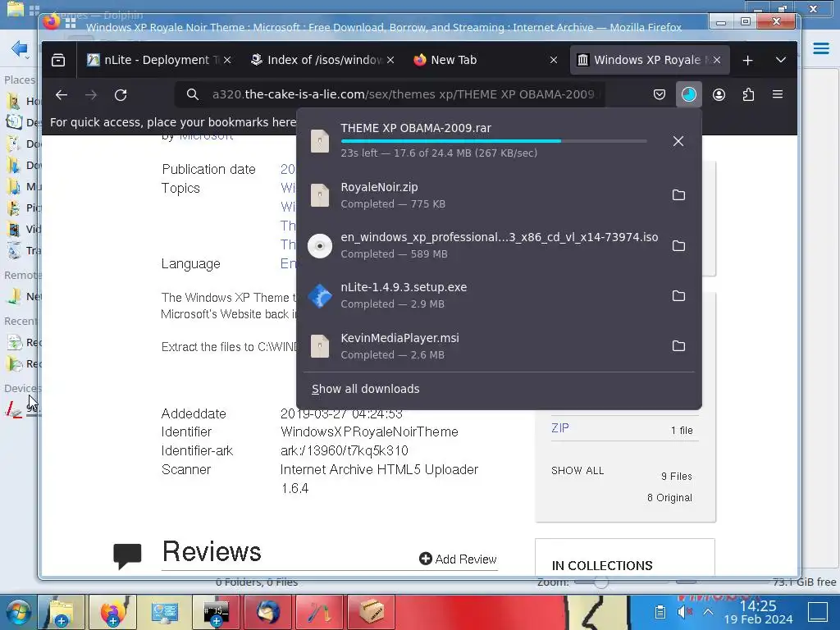840x630 pixels.
Task: Click Show all downloads
Action: coord(365,389)
